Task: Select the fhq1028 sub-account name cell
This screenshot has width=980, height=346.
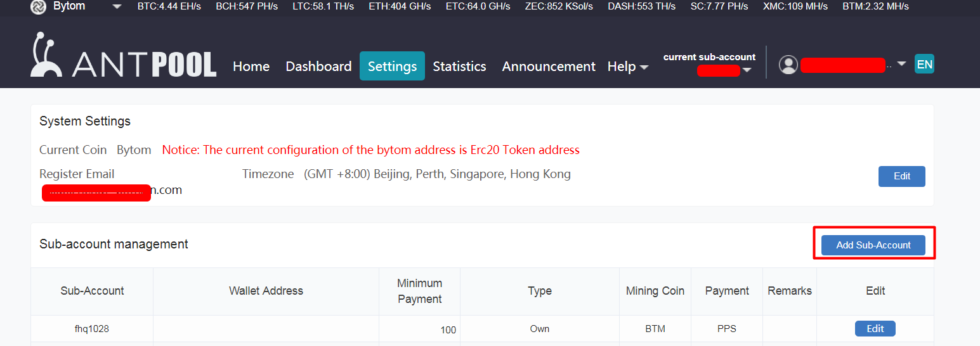Action: (92, 329)
